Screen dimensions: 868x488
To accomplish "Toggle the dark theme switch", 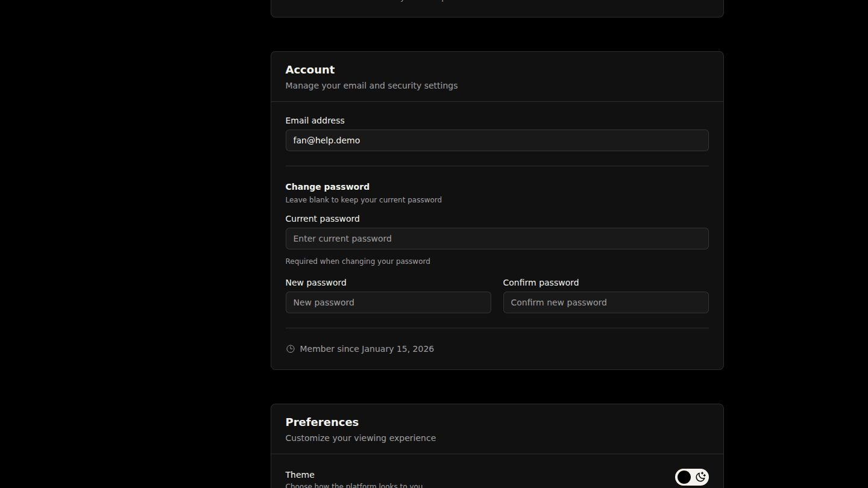I will pyautogui.click(x=691, y=477).
